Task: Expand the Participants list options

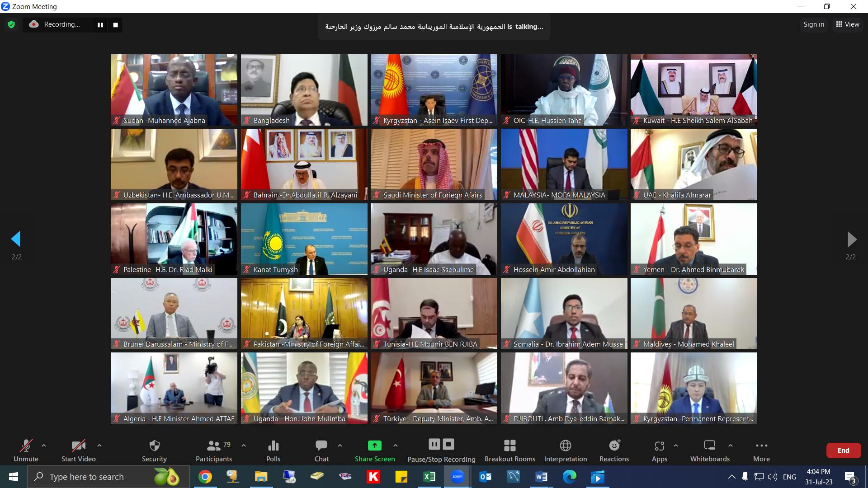Action: 244,446
